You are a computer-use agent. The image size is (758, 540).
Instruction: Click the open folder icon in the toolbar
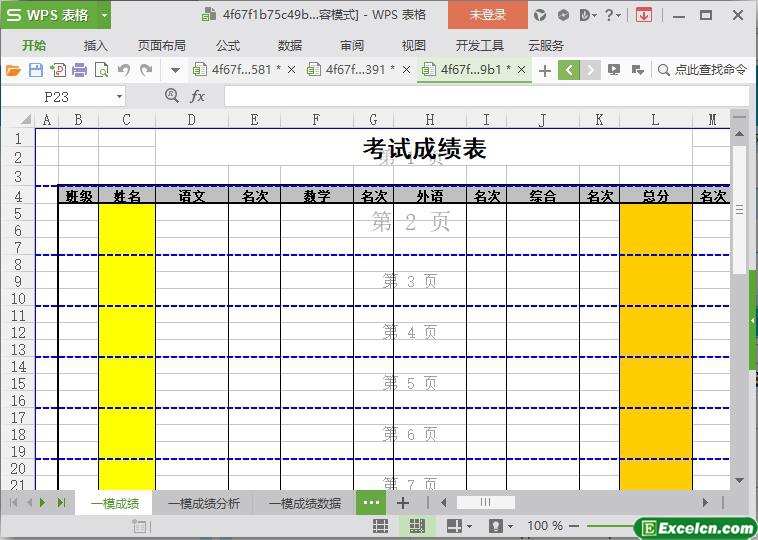tap(13, 70)
